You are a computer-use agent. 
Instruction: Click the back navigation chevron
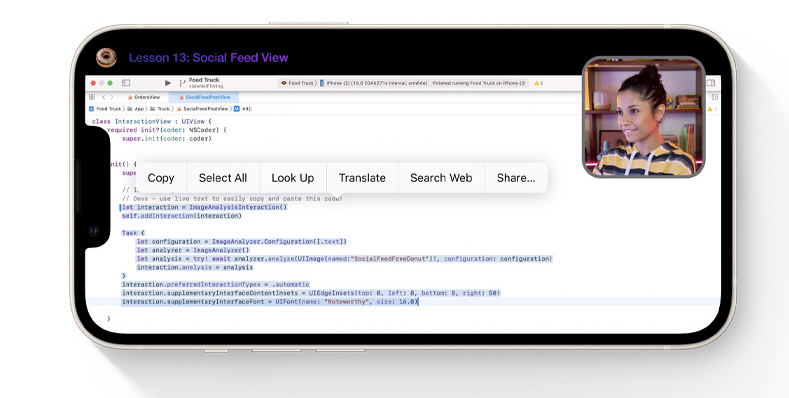[x=104, y=97]
